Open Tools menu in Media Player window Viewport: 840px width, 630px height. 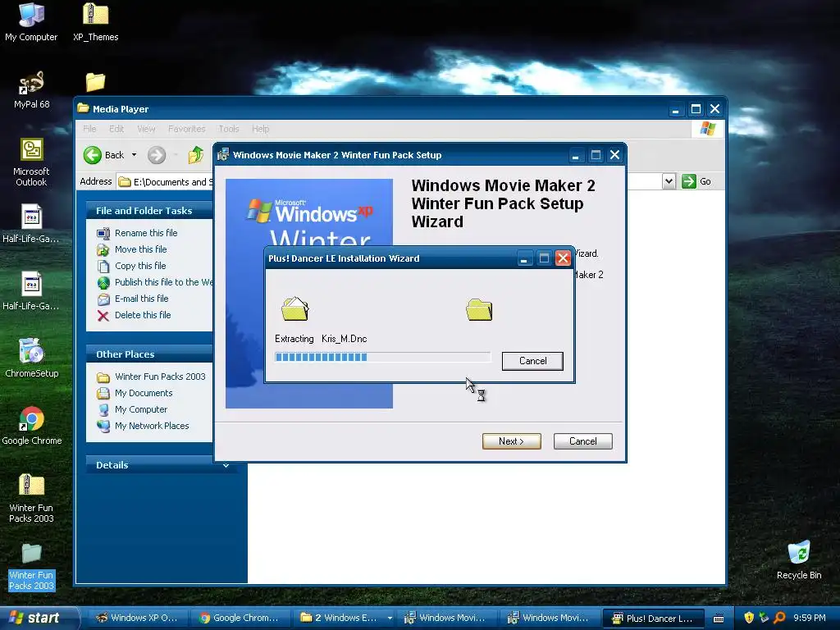[x=229, y=129]
